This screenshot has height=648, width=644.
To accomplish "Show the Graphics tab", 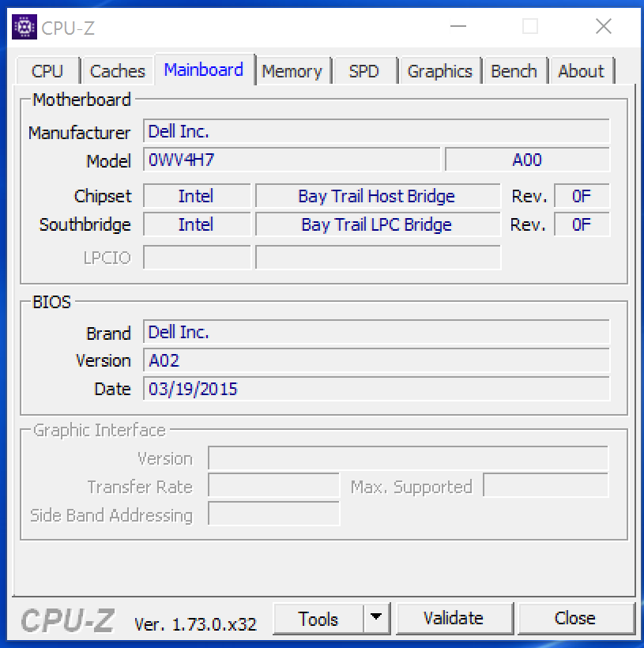I will (x=440, y=71).
